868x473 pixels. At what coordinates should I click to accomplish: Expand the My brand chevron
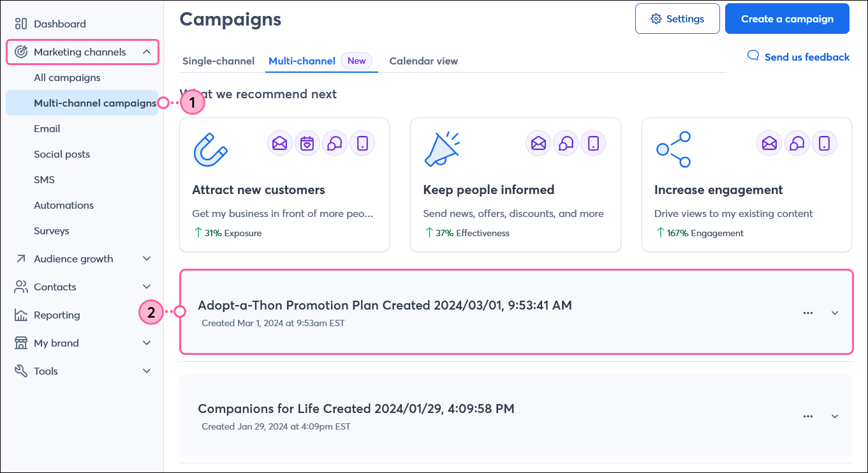pyautogui.click(x=147, y=343)
